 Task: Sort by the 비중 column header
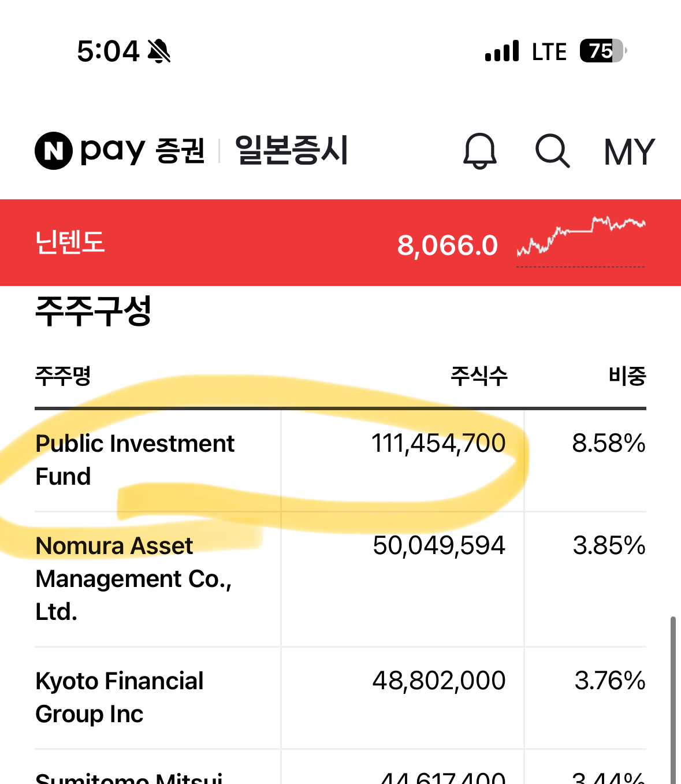[627, 376]
